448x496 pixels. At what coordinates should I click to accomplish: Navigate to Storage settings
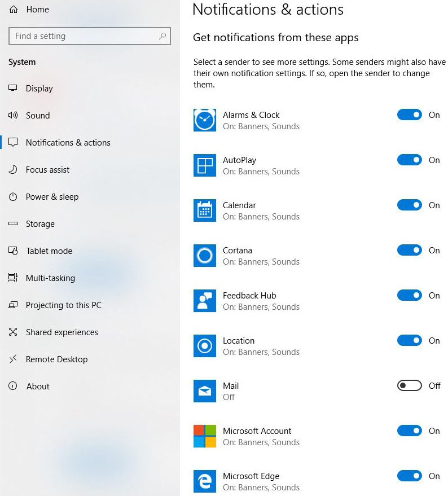point(40,224)
